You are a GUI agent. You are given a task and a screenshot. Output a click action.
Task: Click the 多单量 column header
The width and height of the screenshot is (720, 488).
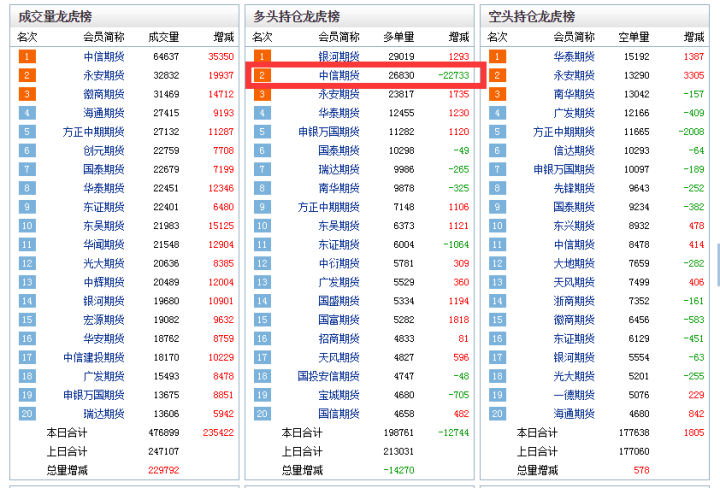coord(399,37)
